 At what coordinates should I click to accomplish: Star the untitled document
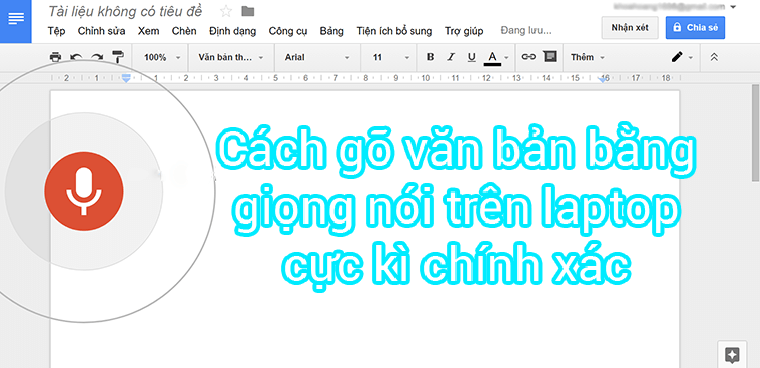pos(226,11)
